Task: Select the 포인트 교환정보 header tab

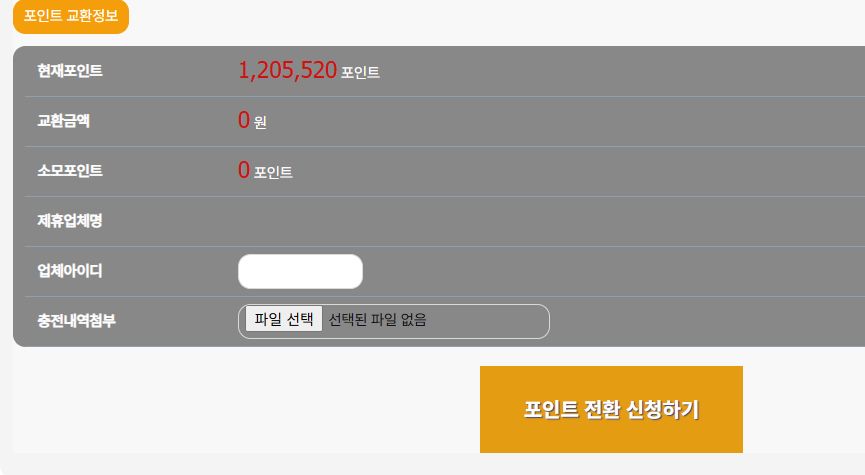Action: point(70,17)
